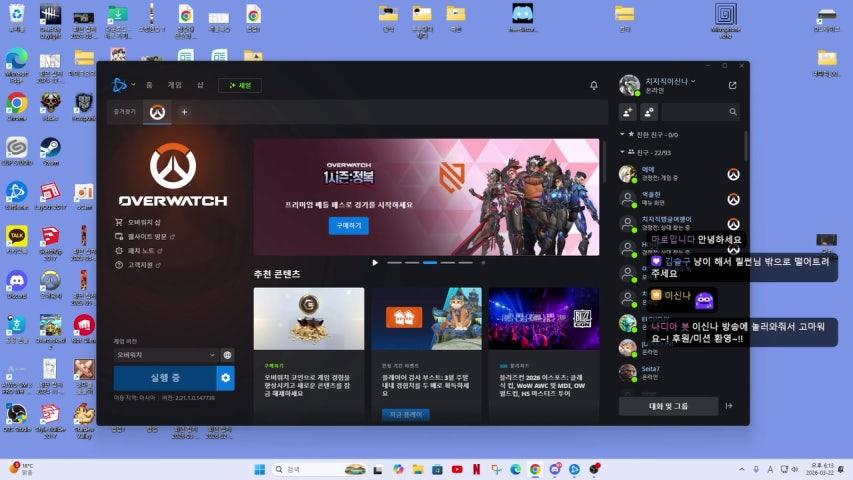Open the BlizzCon esports content thumbnail

[x=544, y=318]
